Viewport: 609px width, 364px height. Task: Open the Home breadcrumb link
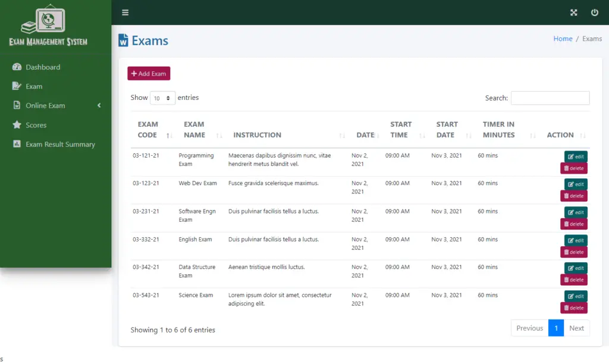tap(563, 38)
